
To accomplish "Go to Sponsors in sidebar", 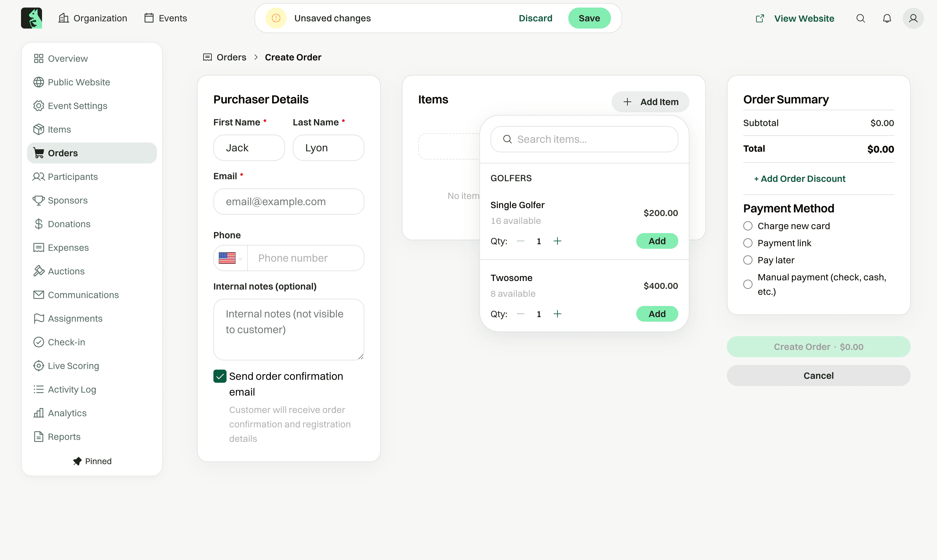I will click(x=92, y=200).
